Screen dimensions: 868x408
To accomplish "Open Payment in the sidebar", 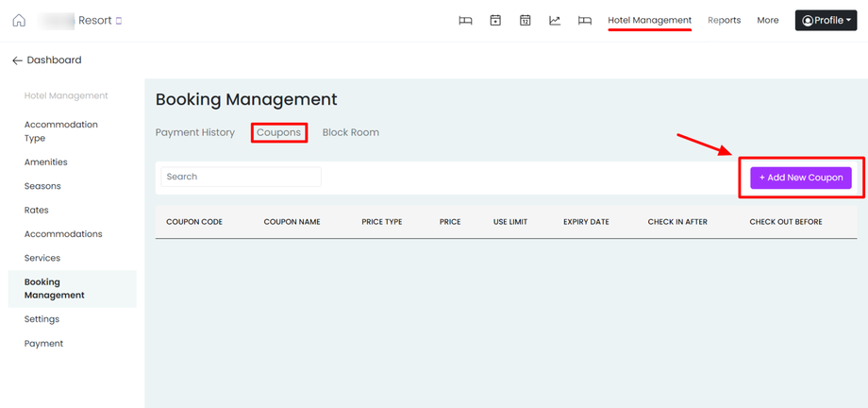I will pos(43,344).
